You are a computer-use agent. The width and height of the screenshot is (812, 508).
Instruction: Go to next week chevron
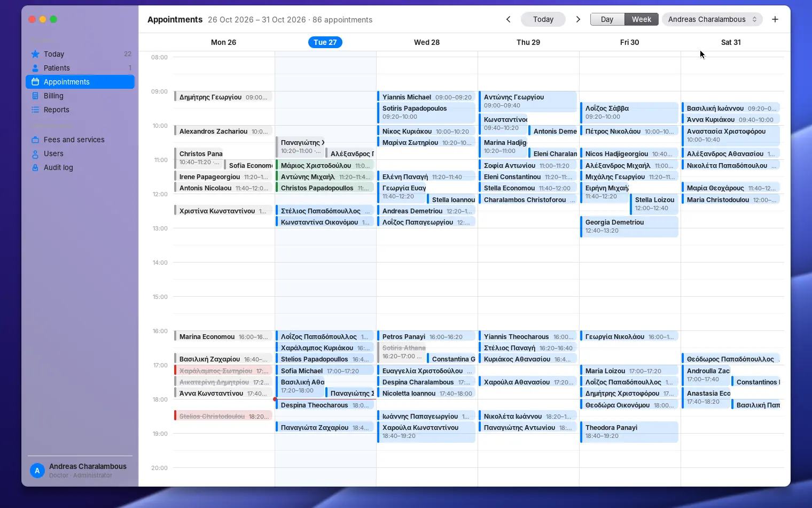point(578,19)
